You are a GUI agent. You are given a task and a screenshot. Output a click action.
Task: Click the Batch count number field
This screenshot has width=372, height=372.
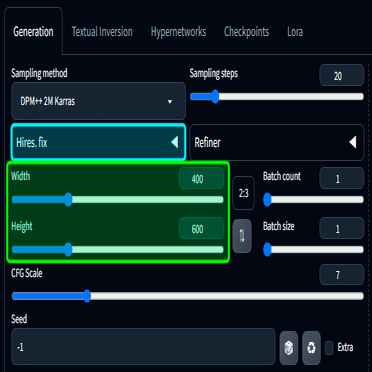point(342,178)
